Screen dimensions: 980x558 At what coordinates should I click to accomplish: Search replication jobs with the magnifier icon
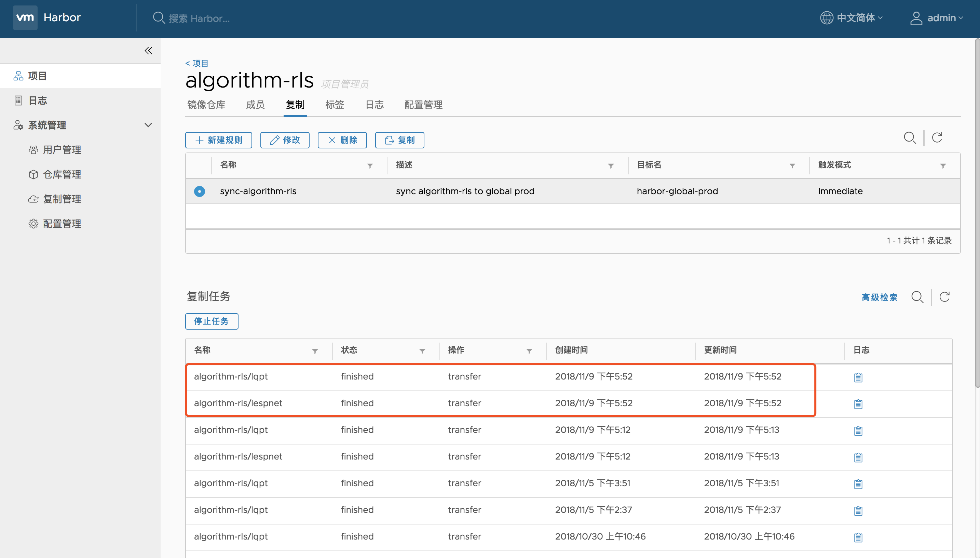tap(917, 297)
